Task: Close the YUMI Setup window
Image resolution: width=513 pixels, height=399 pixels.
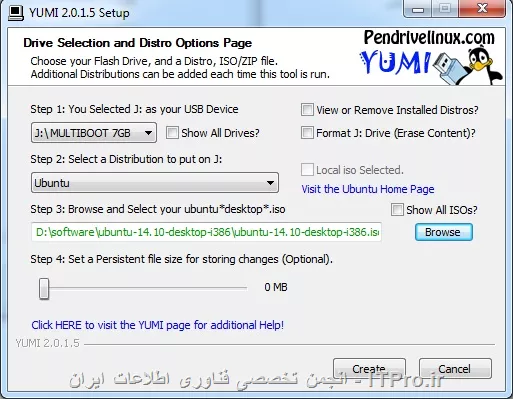Action: 482,8
